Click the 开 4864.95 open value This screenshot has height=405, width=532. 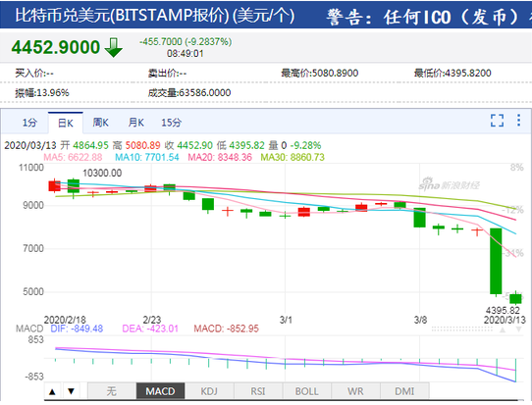[84, 145]
